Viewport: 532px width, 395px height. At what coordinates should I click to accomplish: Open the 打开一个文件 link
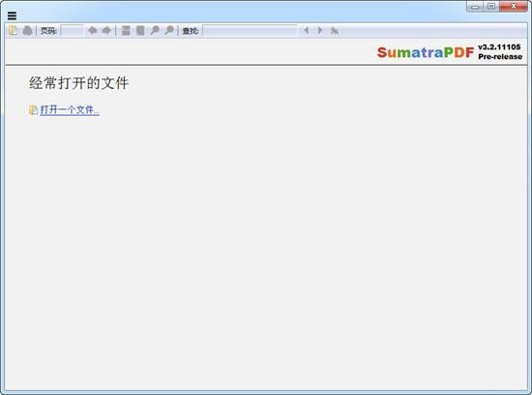click(70, 110)
